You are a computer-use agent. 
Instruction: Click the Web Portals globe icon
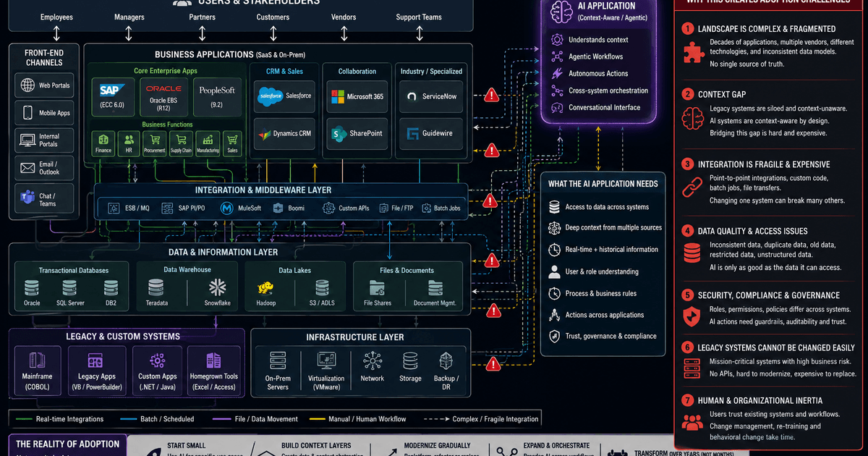pos(27,85)
